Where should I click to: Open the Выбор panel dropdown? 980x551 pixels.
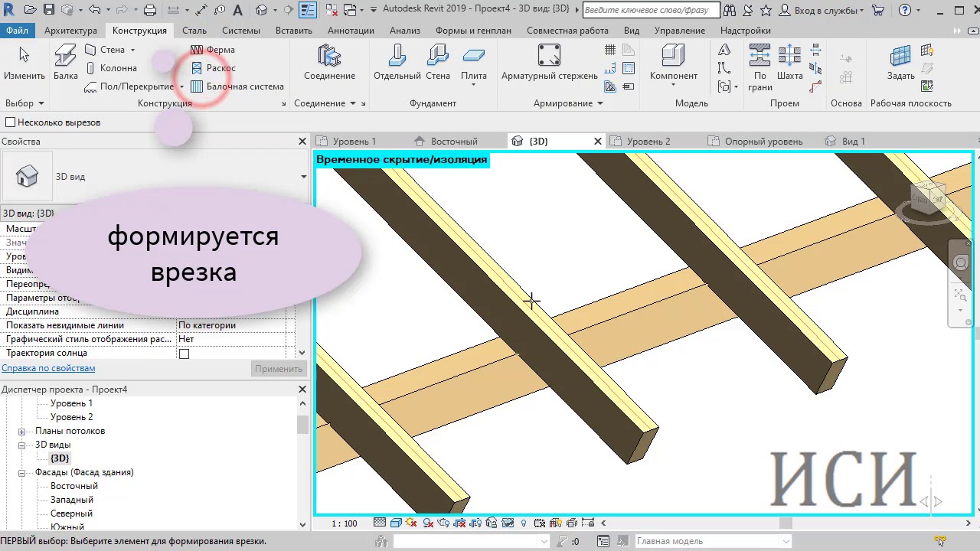(41, 103)
